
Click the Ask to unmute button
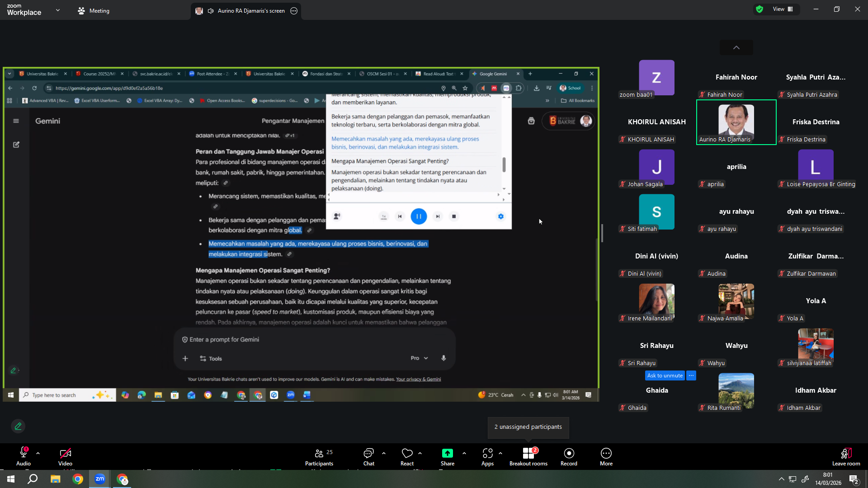[x=665, y=375]
